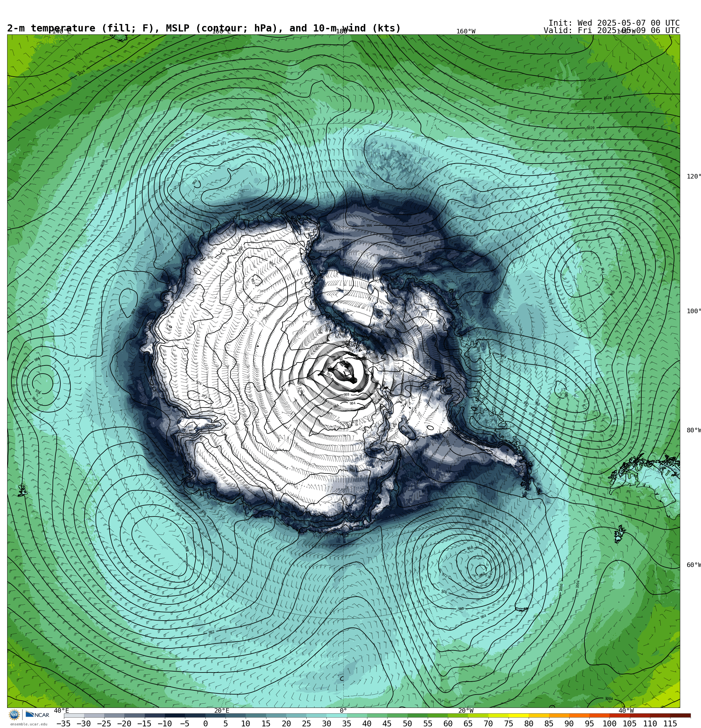This screenshot has height=728, width=701.
Task: Click the '100' colorbar tick label
Action: point(609,723)
